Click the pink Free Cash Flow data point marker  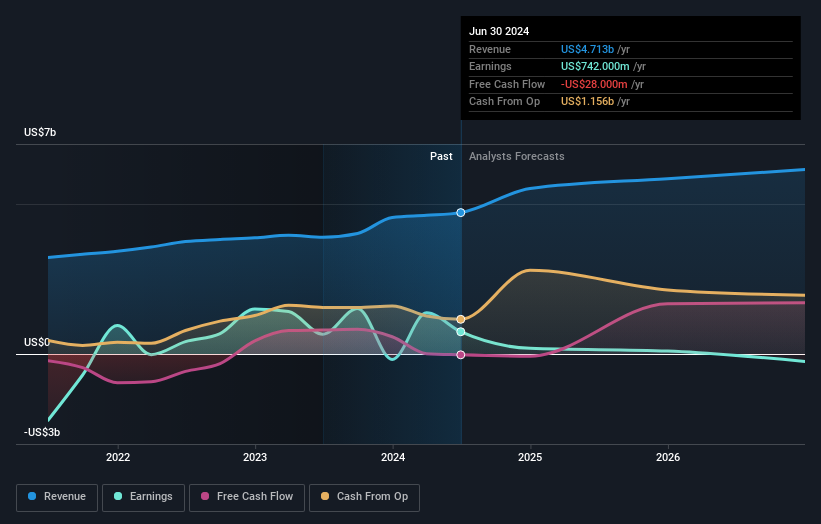pyautogui.click(x=461, y=355)
